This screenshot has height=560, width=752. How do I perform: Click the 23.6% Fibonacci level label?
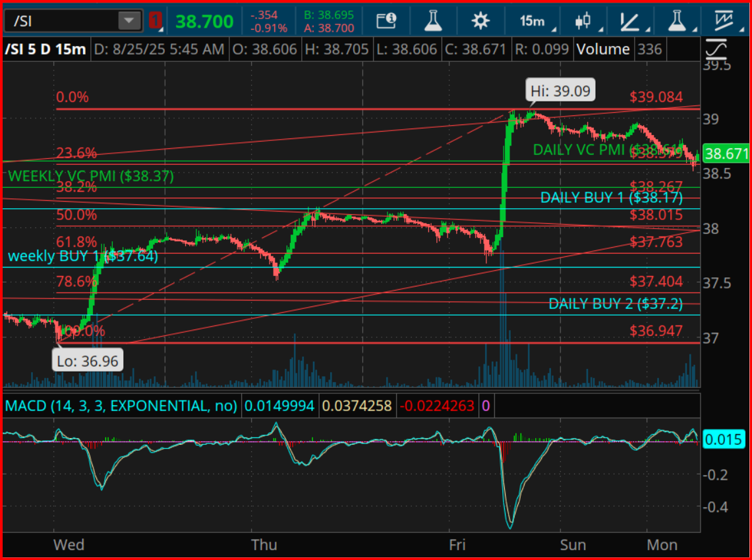click(x=76, y=153)
